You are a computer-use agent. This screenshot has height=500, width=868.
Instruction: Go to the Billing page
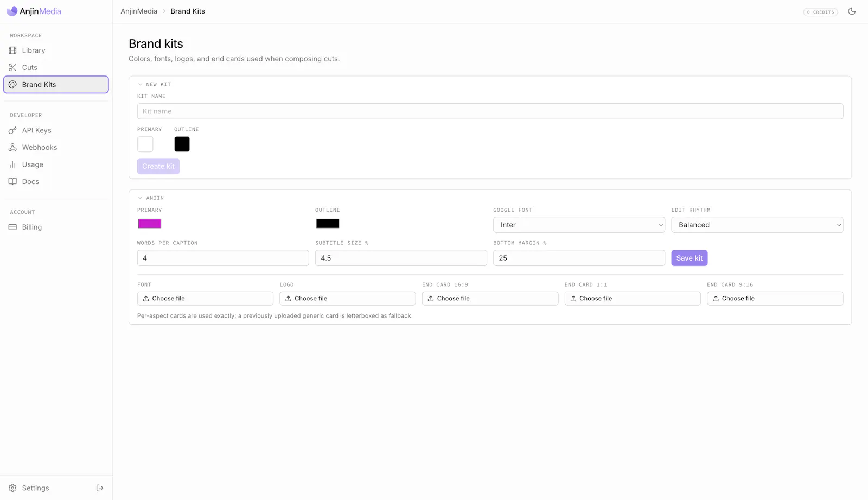[x=56, y=227]
